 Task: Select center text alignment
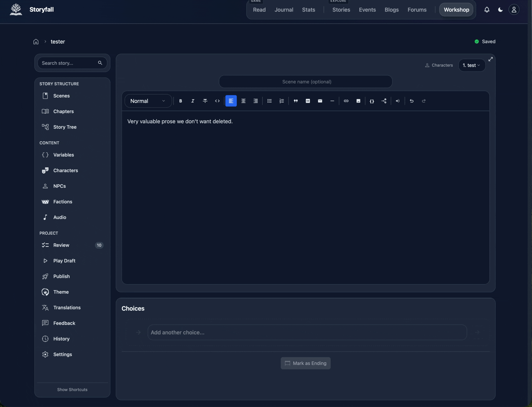pyautogui.click(x=243, y=101)
